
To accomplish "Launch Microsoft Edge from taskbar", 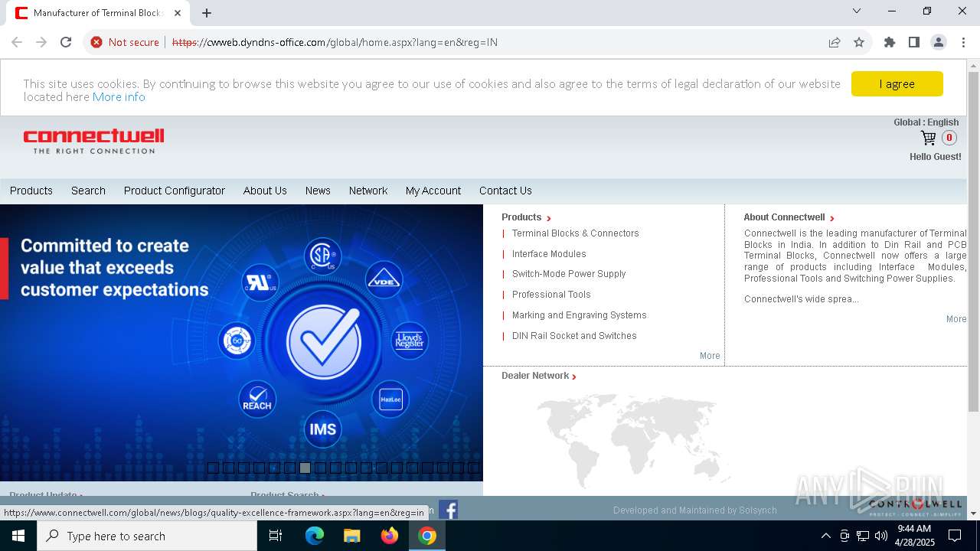I will click(315, 536).
